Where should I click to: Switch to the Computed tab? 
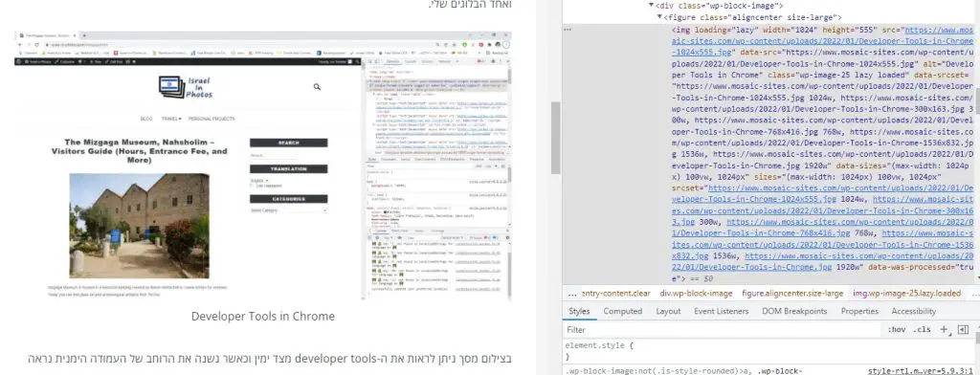point(622,311)
